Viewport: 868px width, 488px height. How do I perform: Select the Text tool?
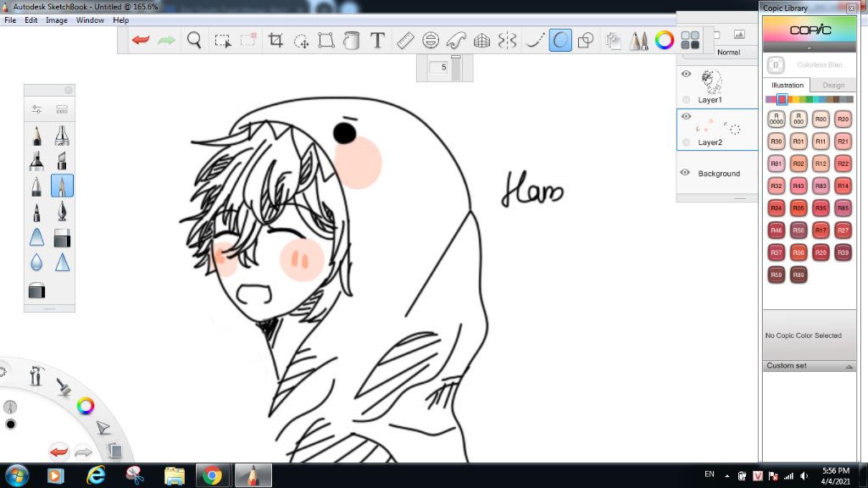point(377,40)
